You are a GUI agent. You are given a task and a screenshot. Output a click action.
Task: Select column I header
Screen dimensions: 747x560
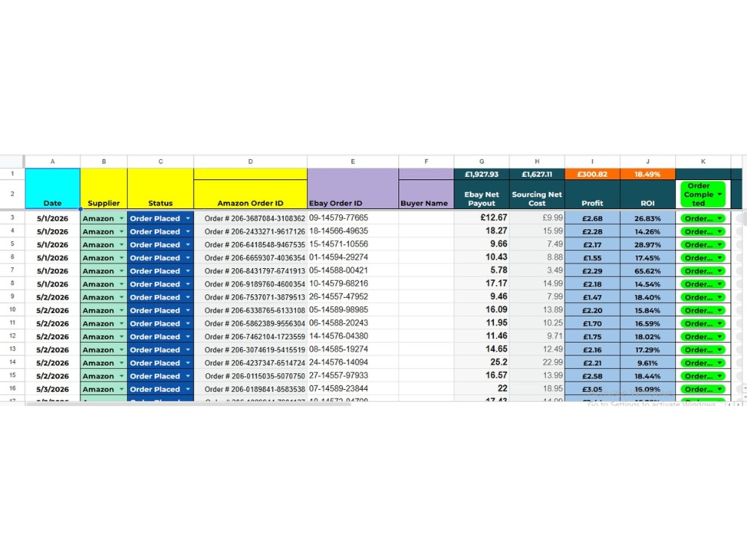click(592, 161)
